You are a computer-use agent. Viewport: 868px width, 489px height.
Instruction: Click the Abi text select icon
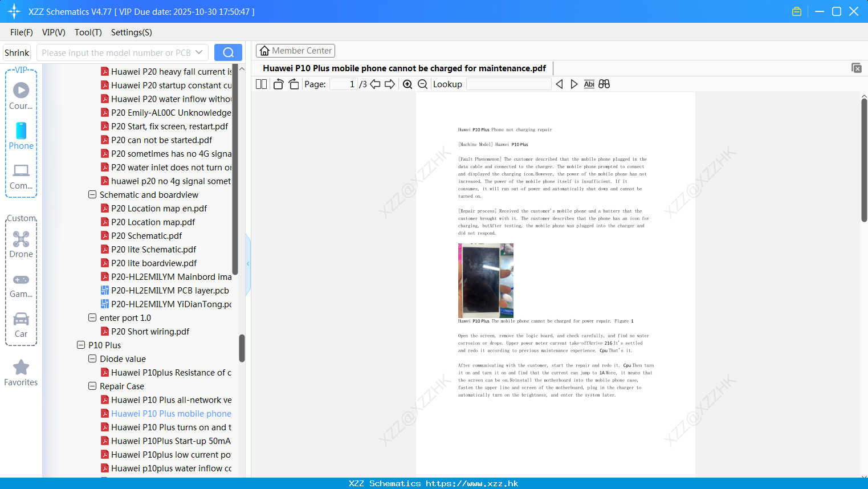click(589, 84)
